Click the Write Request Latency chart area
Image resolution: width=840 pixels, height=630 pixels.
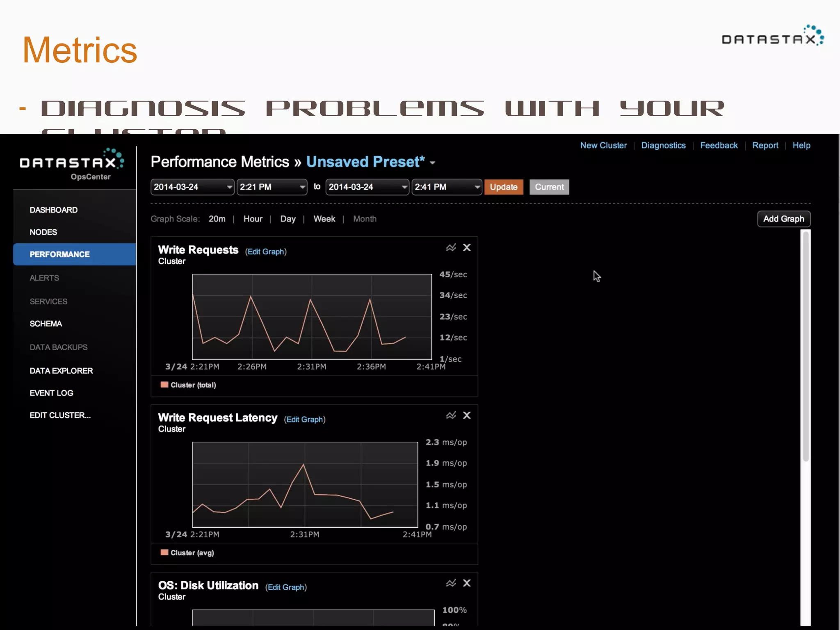[x=305, y=484]
